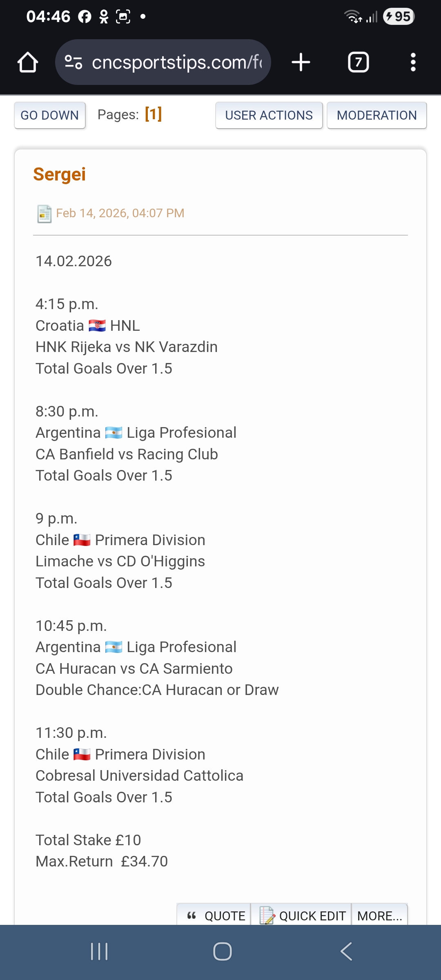Select page [1] in pagination

point(154,114)
